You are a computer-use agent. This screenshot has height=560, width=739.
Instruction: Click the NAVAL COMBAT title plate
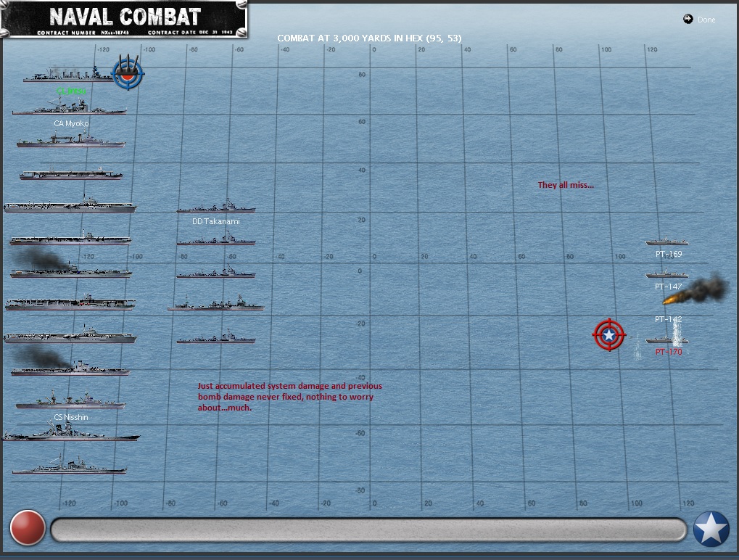tap(125, 19)
